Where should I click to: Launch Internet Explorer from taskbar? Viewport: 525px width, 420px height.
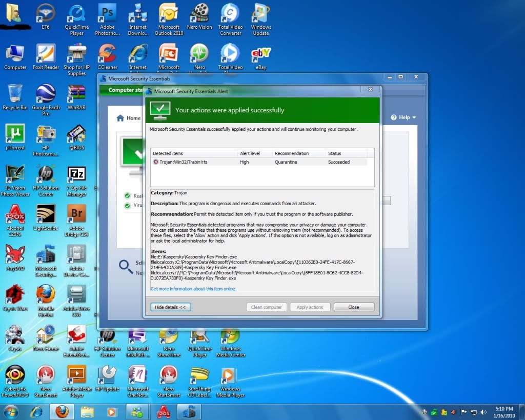pos(37,412)
